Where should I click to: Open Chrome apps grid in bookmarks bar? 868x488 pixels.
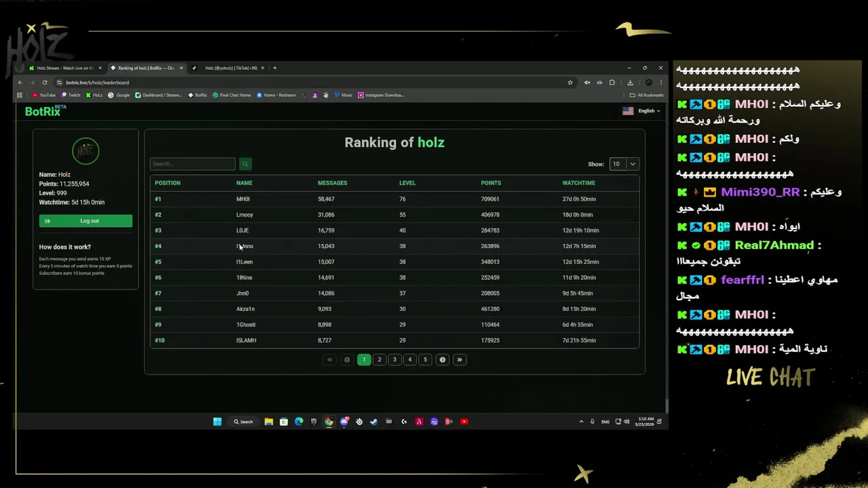click(x=20, y=95)
